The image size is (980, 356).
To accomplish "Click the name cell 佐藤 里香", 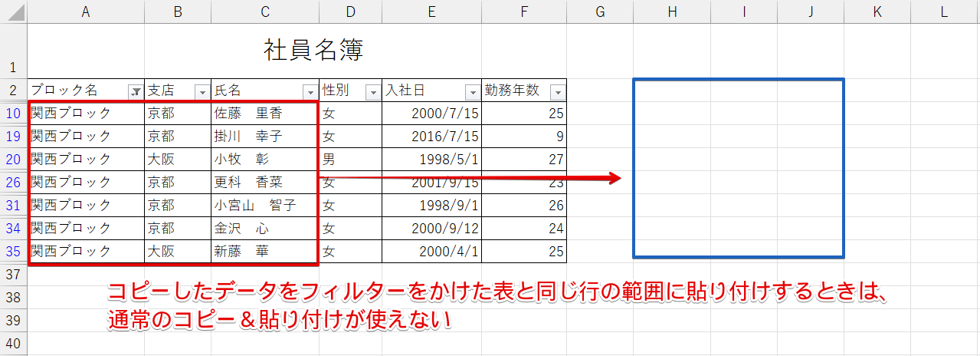I will pyautogui.click(x=265, y=114).
